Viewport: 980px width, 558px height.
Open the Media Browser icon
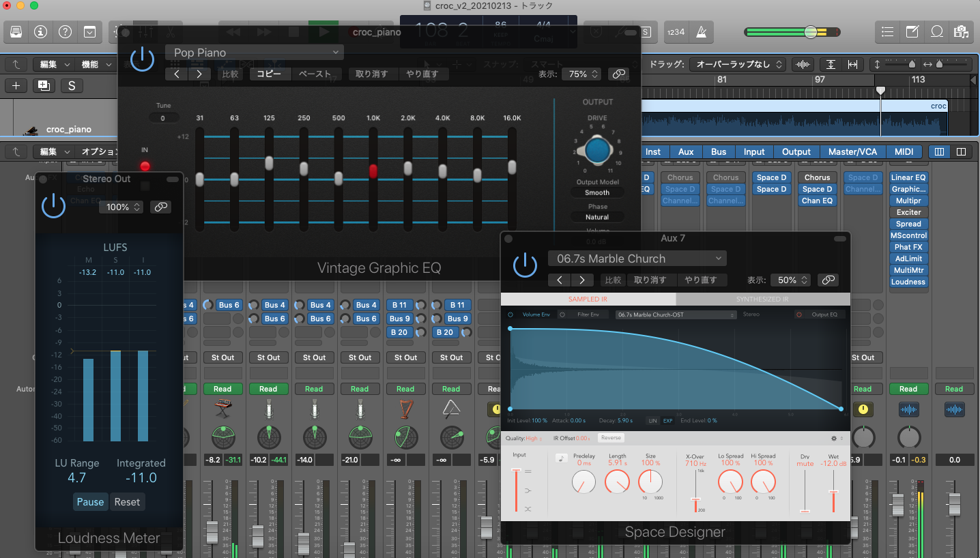961,31
